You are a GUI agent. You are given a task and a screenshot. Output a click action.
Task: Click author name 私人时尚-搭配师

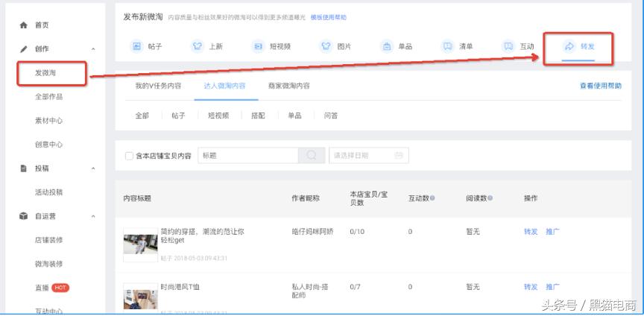coord(310,291)
